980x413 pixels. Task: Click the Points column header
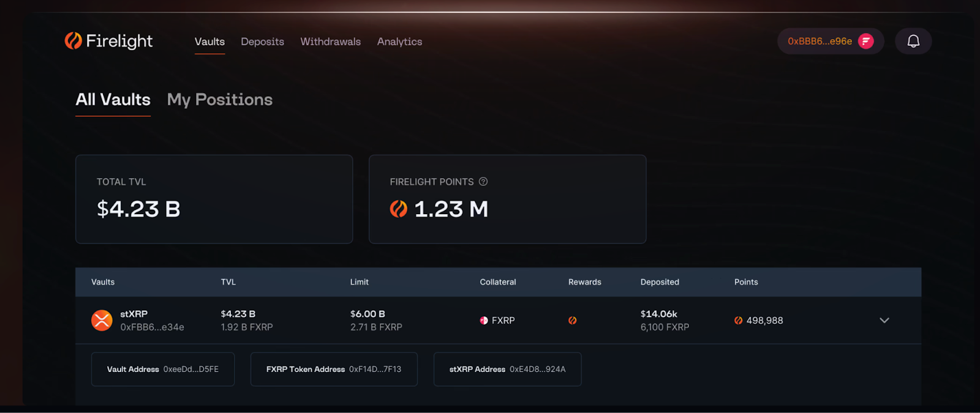746,282
